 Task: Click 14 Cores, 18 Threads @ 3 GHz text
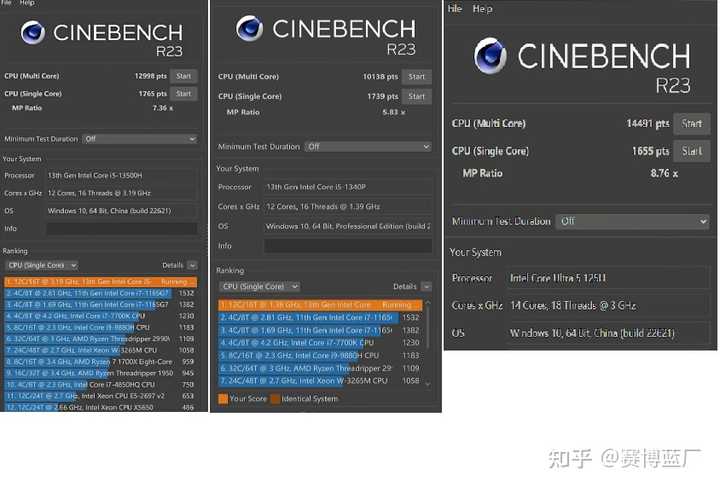573,306
